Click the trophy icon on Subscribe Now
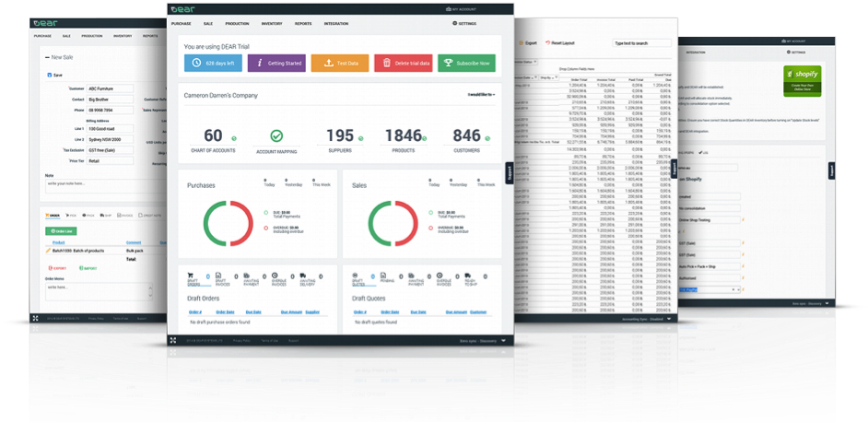 point(449,64)
